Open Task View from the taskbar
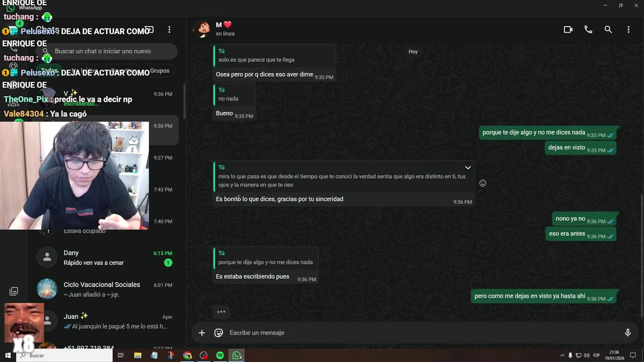644x362 pixels. click(121, 355)
